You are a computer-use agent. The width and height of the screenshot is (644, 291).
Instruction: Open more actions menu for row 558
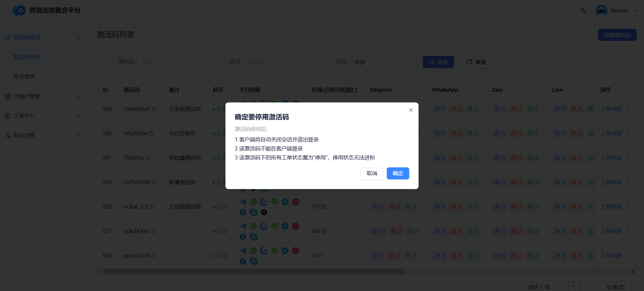coord(627,109)
